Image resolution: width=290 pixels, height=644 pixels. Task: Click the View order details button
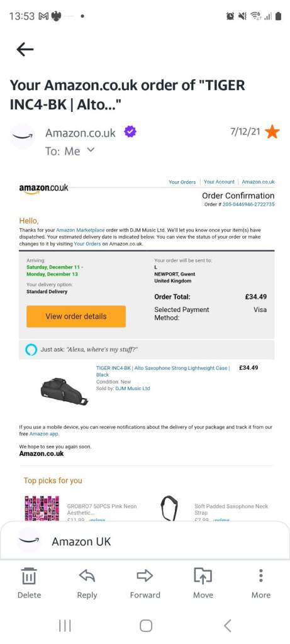(x=76, y=316)
